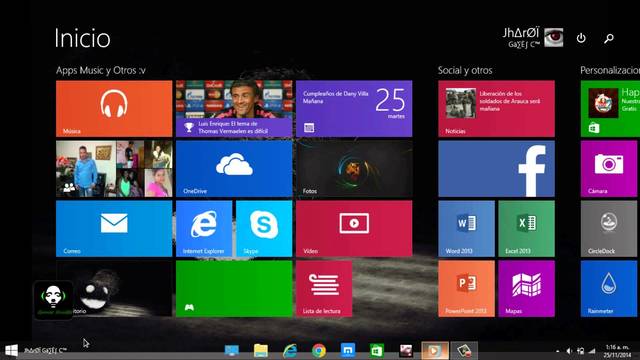Open File Explorer from the taskbar
This screenshot has width=640, height=360.
pos(261,350)
